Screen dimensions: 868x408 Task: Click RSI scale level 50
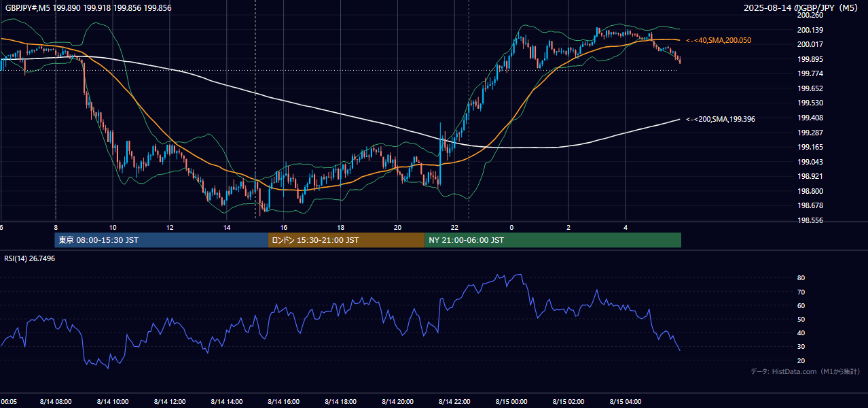801,319
